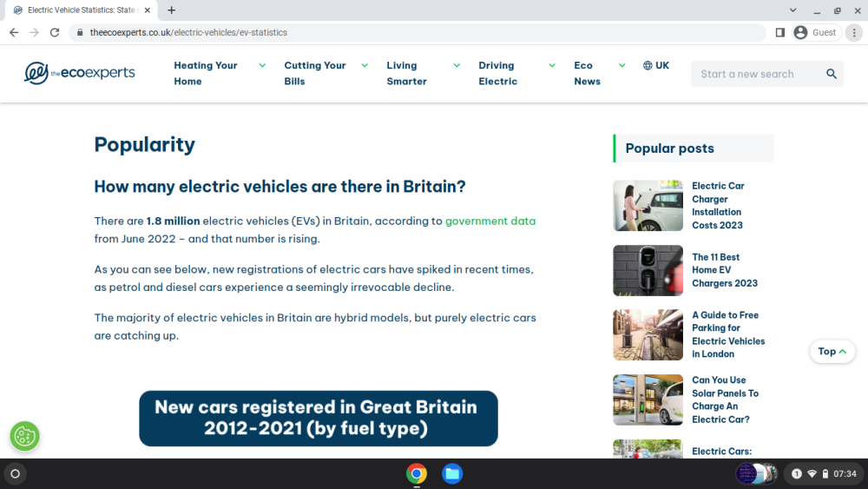Screen dimensions: 868x489
Task: Click the Eco Experts logo
Action: coord(79,73)
